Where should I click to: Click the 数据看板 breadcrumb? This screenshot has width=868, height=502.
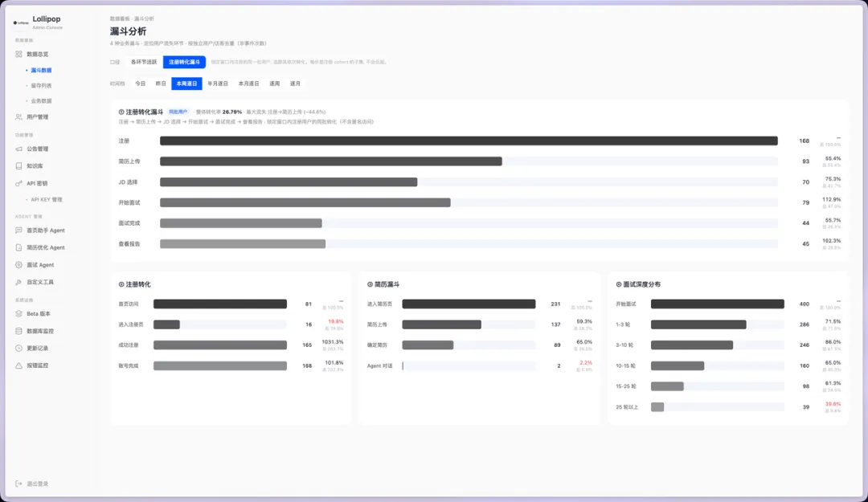coord(120,18)
